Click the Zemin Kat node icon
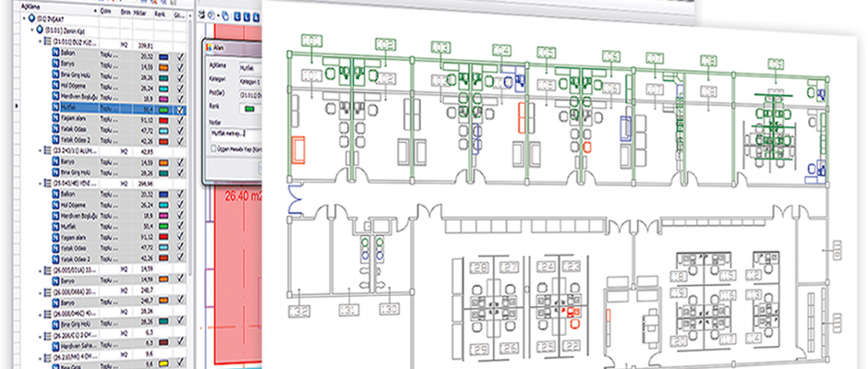The width and height of the screenshot is (868, 369). tap(39, 30)
